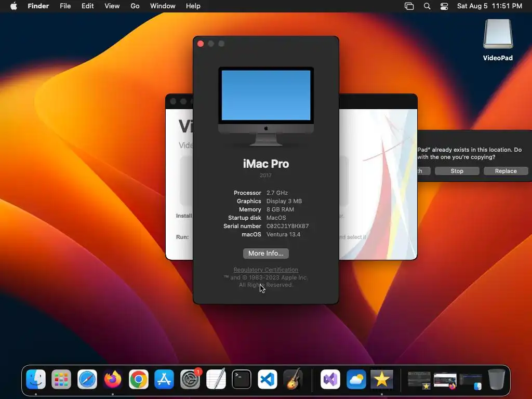Open Visual Studio Code from the Dock
Viewport: 532px width, 399px height.
[268, 379]
